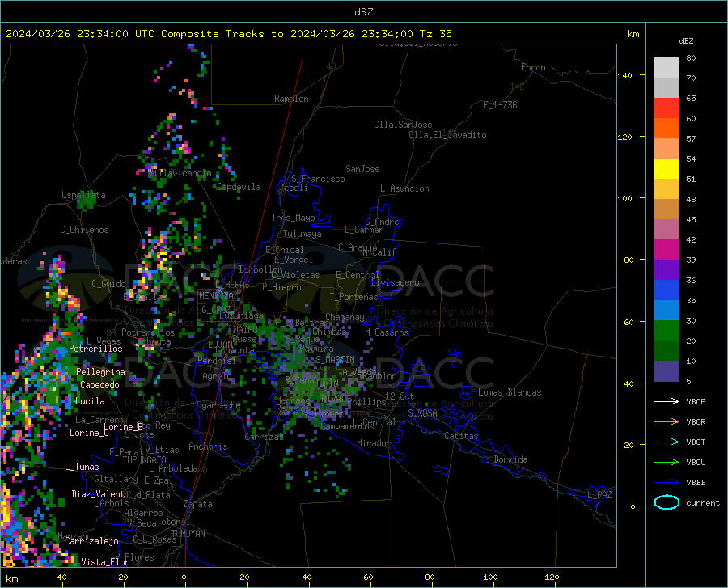Click the TUPUNGATO town label

145,460
